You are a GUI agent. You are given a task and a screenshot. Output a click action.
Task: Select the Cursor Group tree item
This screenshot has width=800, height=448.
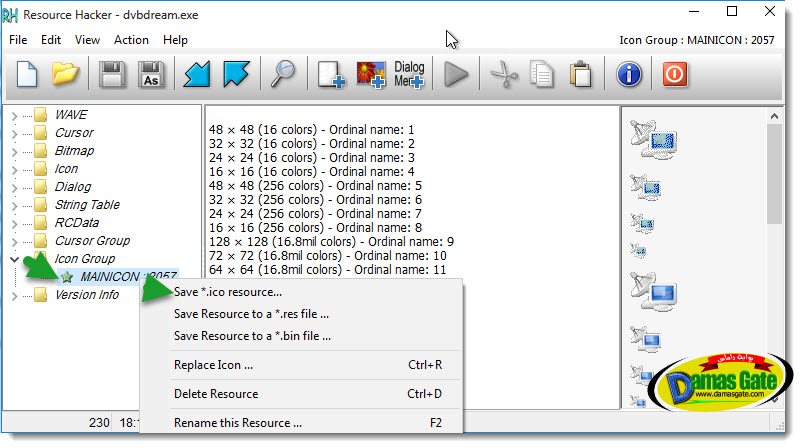point(92,240)
